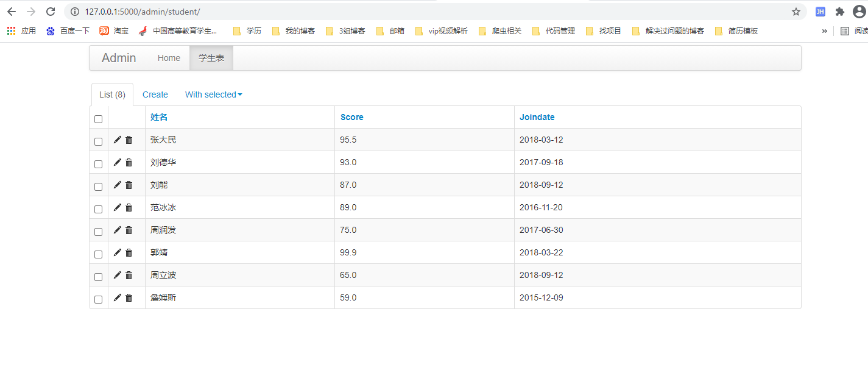The width and height of the screenshot is (868, 370).
Task: Tick the select-all checkbox in table header
Action: point(98,119)
